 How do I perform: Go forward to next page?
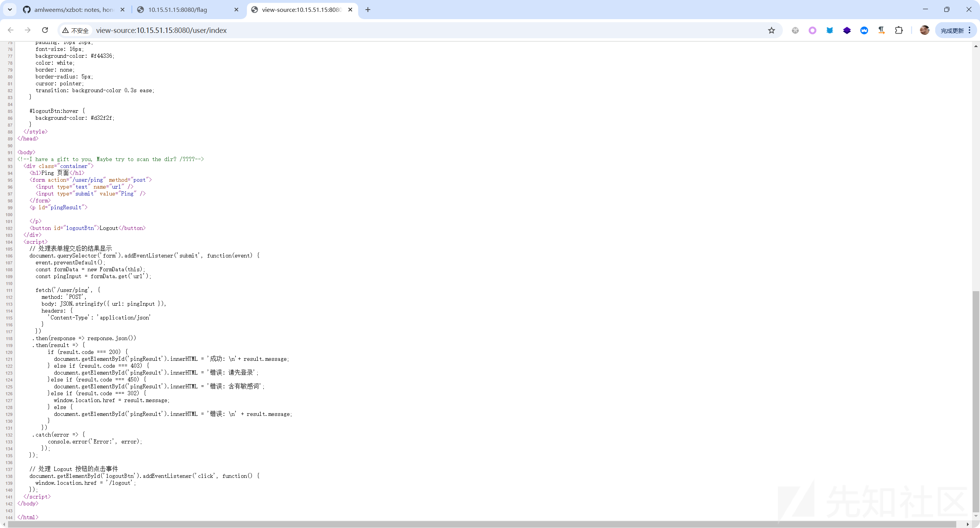pos(28,30)
